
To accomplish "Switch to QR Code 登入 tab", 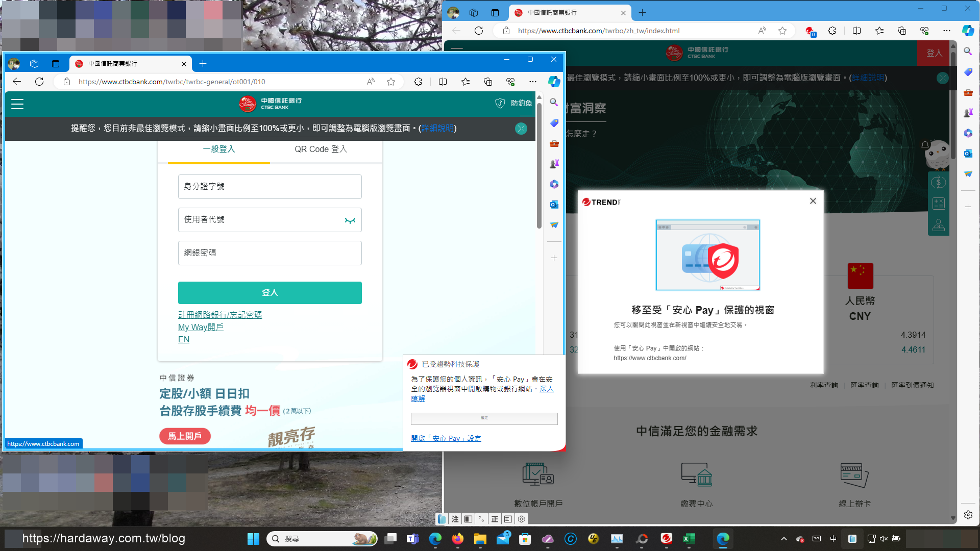I will 321,149.
